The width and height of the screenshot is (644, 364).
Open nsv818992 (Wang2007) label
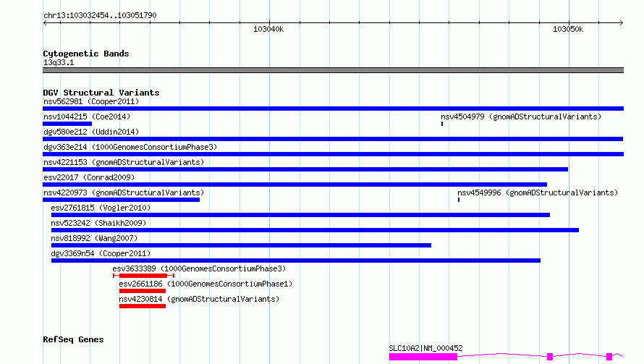(94, 238)
